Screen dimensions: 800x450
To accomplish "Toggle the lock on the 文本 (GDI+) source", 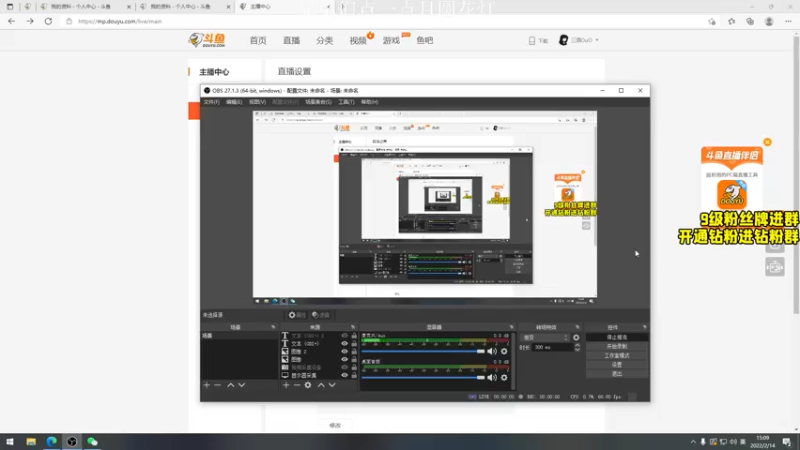I will point(354,344).
